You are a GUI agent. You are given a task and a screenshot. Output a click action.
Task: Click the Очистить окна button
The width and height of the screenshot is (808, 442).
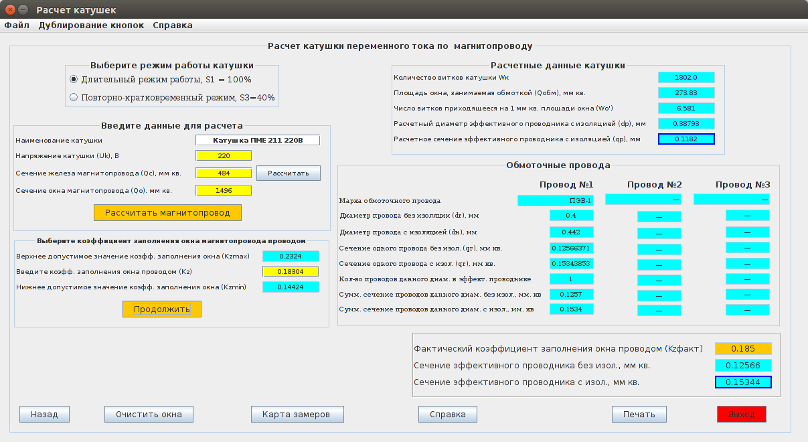148,414
